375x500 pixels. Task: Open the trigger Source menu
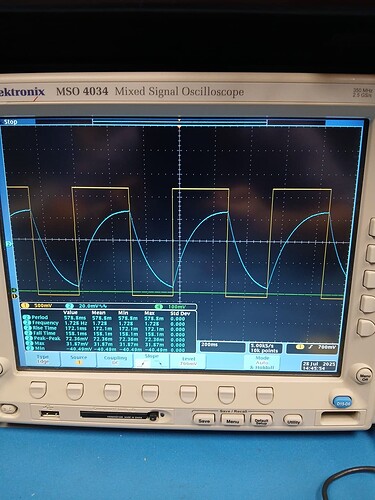tap(79, 360)
